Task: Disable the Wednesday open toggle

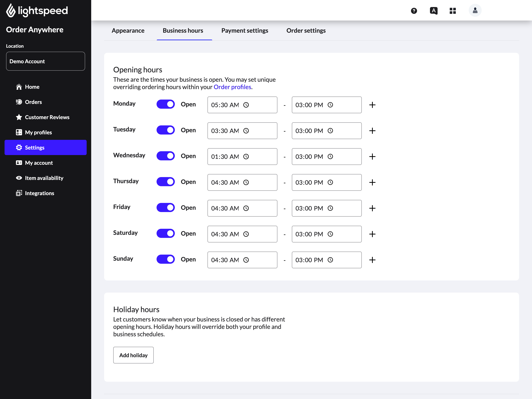Action: [x=165, y=156]
